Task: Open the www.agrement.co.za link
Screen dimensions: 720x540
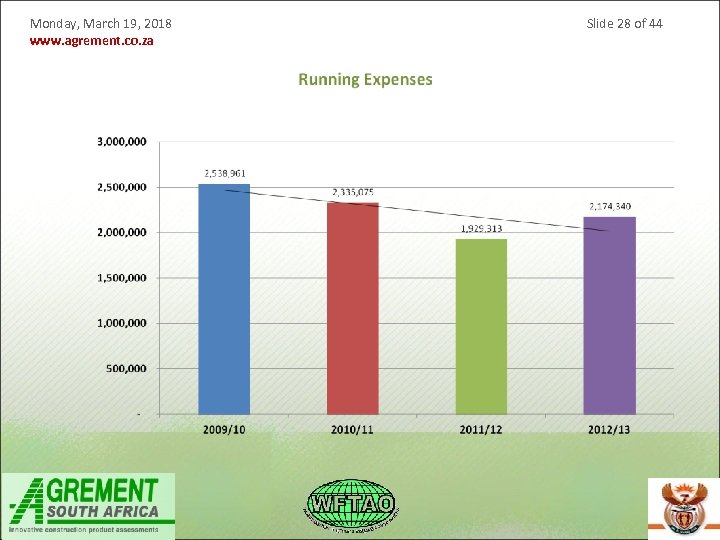Action: point(91,41)
